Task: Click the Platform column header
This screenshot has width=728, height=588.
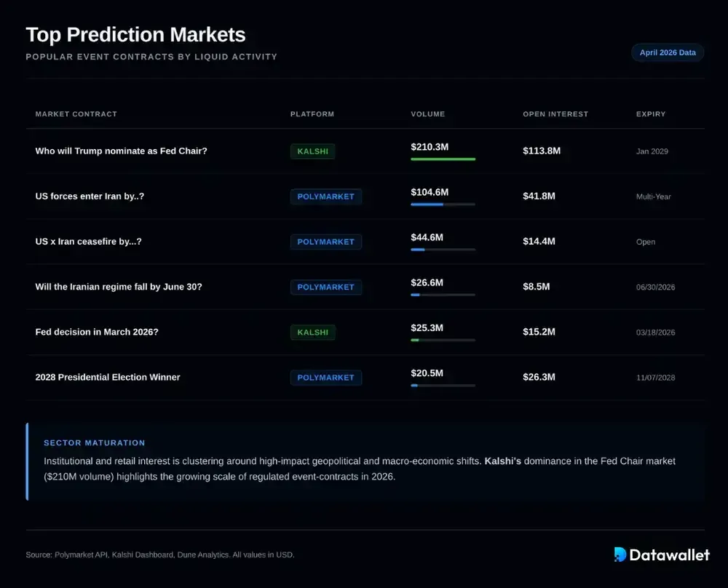Action: 312,114
